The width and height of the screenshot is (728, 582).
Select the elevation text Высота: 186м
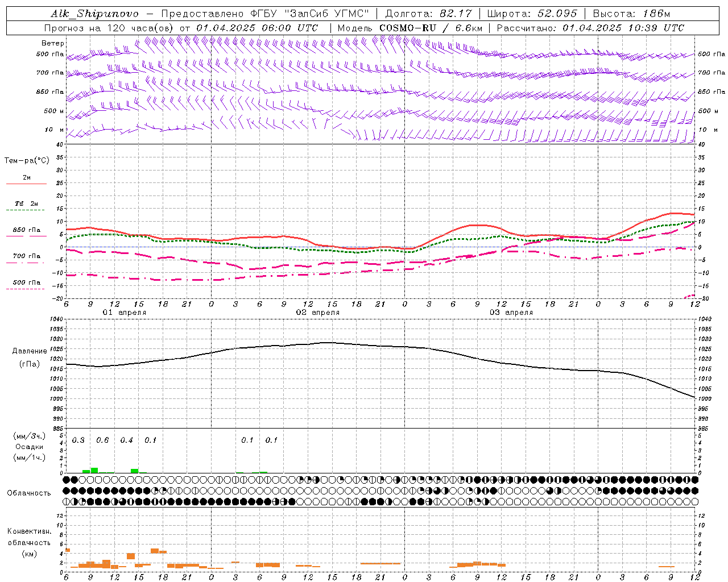point(631,14)
